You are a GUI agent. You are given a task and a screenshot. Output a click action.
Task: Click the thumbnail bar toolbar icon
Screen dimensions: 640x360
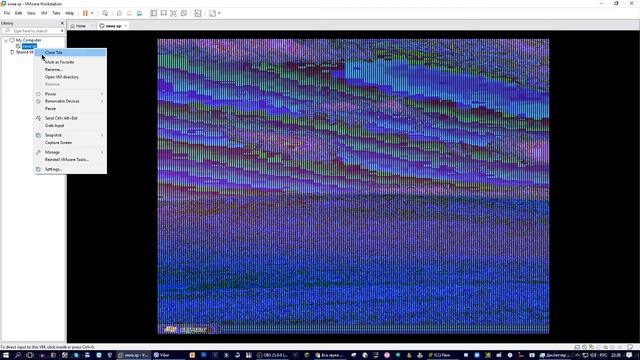[x=164, y=13]
